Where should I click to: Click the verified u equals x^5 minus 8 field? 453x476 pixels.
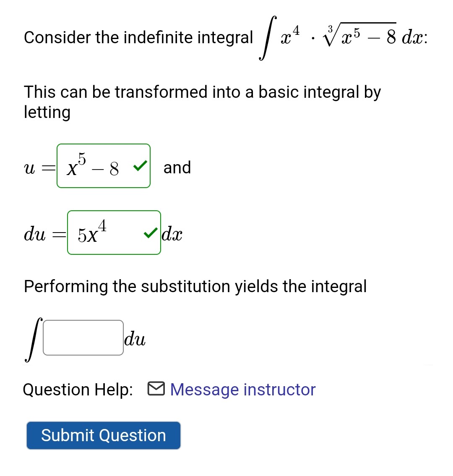104,166
